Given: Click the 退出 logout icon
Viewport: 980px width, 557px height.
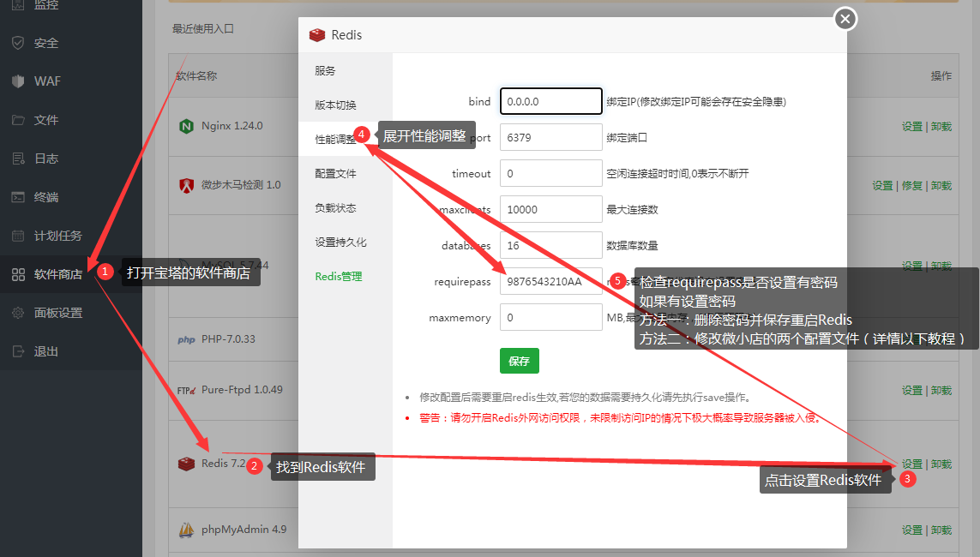Looking at the screenshot, I should point(18,351).
